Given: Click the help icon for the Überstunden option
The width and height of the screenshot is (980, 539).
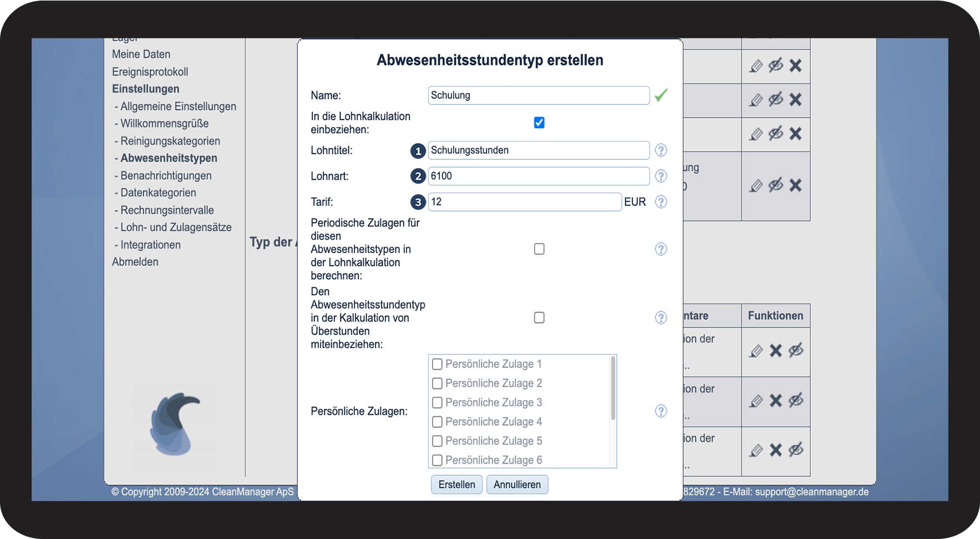Looking at the screenshot, I should click(x=661, y=318).
